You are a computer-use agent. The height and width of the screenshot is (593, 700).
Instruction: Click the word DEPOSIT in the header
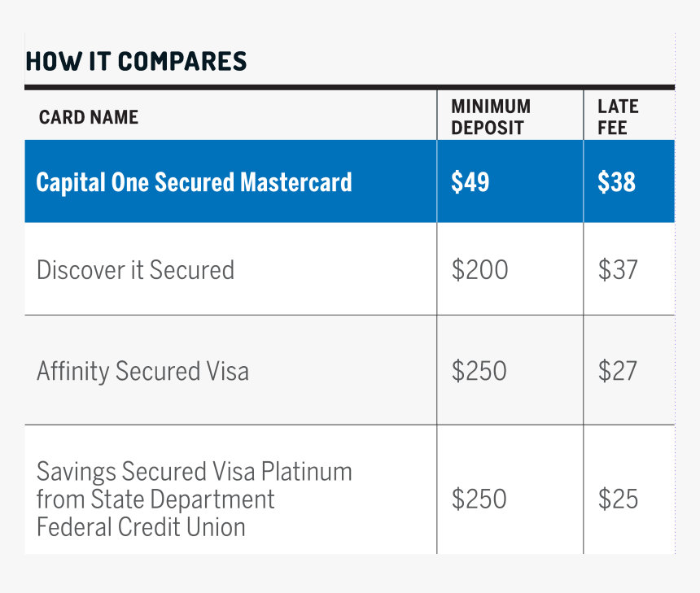[487, 128]
